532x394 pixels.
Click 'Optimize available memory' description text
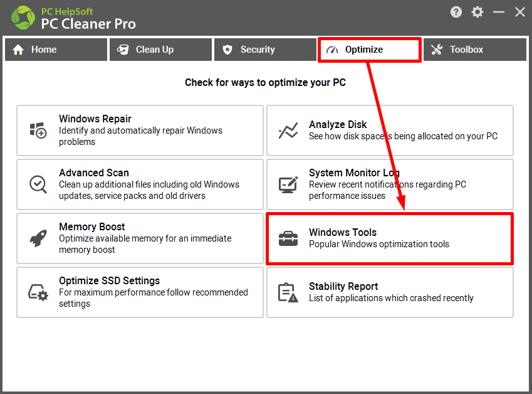pos(145,244)
